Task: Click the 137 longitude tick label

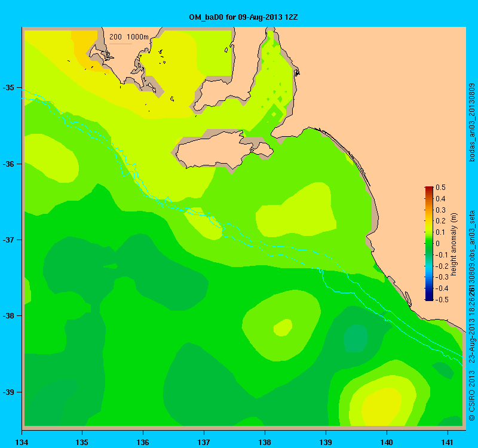Action: (x=204, y=442)
